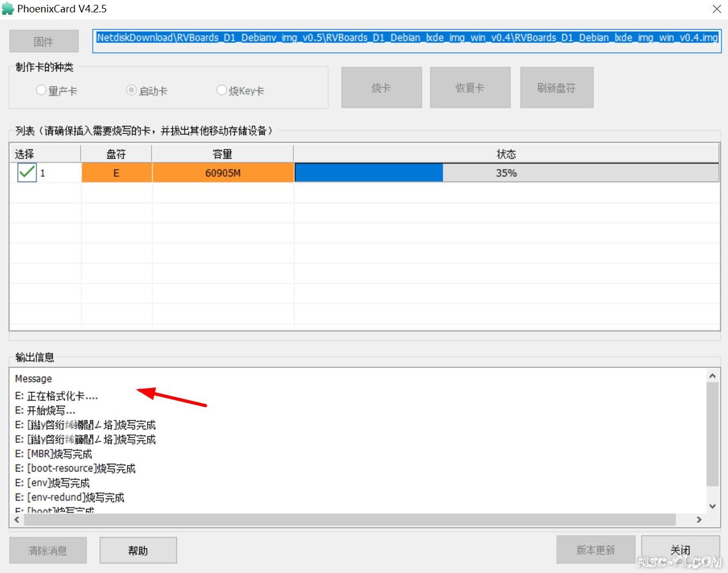Screen dimensions: 728x573
Task: Click the 状态 column header
Action: pos(506,154)
